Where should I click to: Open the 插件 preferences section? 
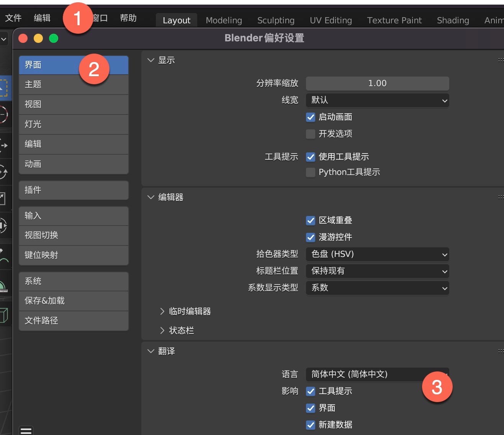coord(74,190)
